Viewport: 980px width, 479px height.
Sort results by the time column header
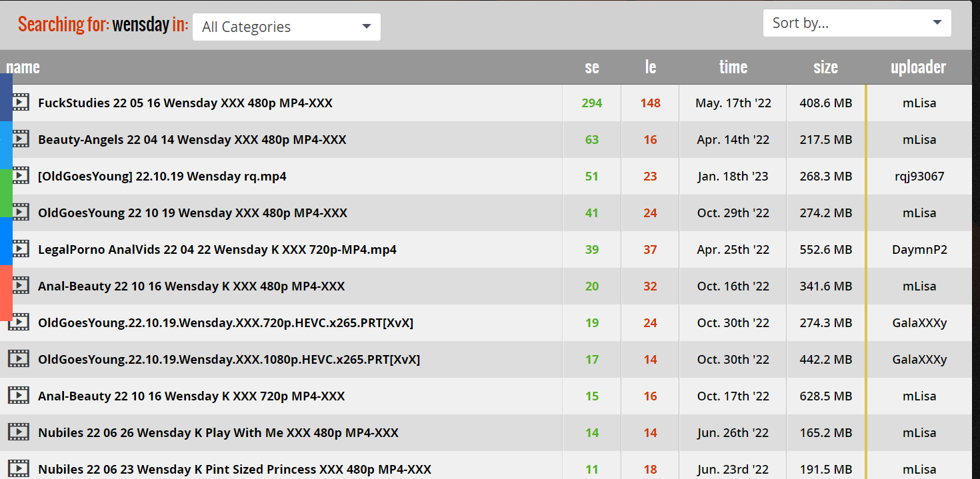(733, 67)
